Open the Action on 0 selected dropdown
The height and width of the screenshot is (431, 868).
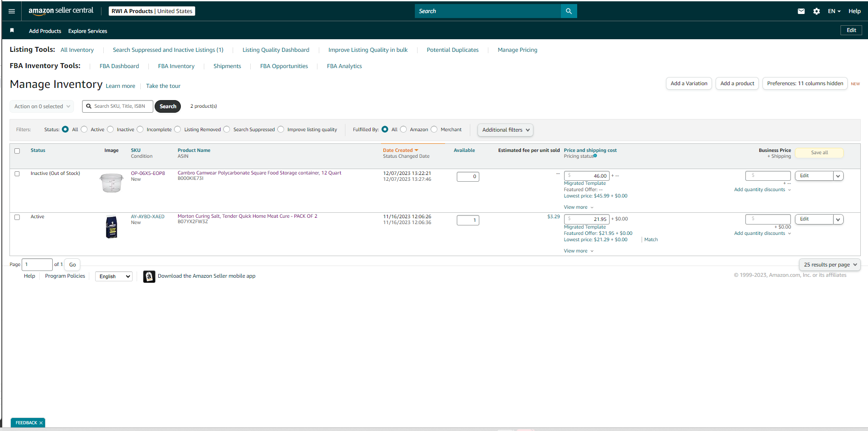pyautogui.click(x=42, y=106)
